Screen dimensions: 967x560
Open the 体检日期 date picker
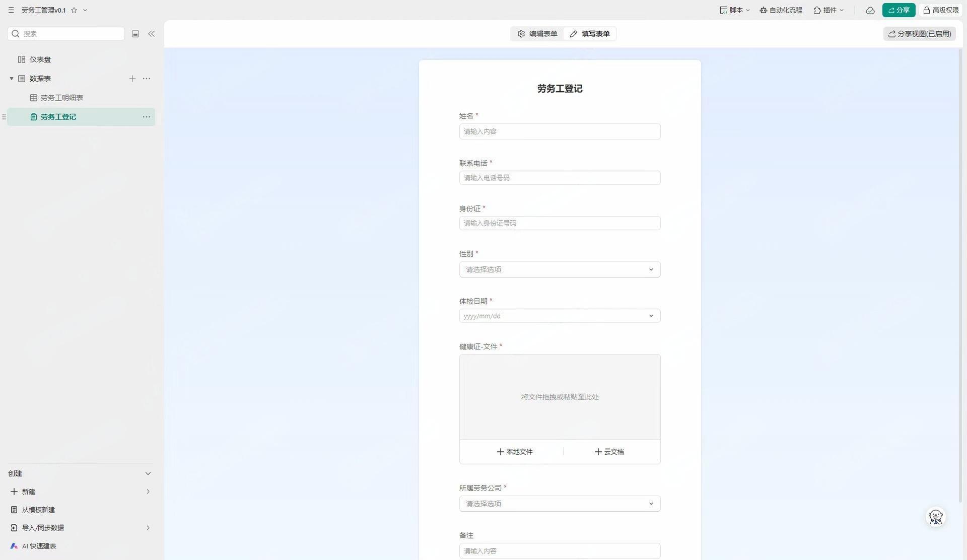(x=560, y=316)
